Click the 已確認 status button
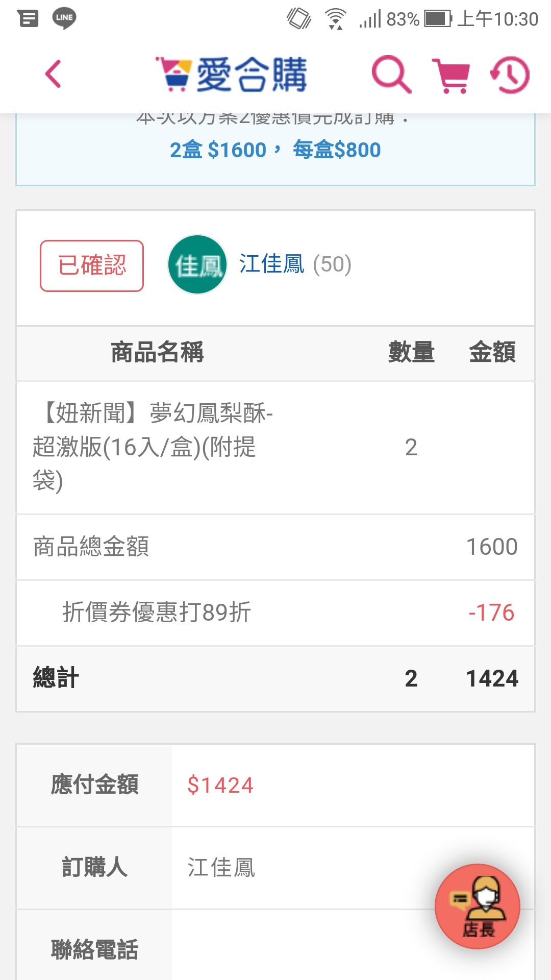 tap(92, 266)
